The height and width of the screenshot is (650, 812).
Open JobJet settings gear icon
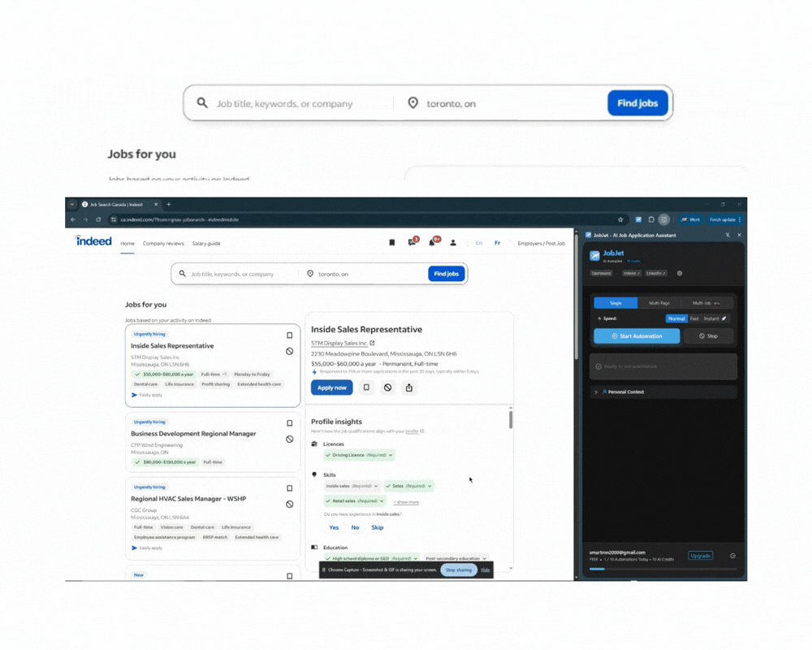point(680,274)
